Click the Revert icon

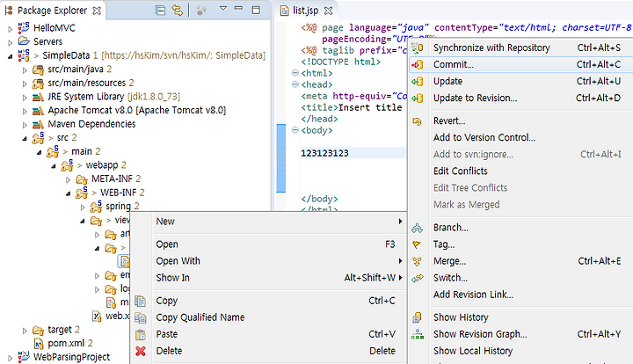point(417,121)
